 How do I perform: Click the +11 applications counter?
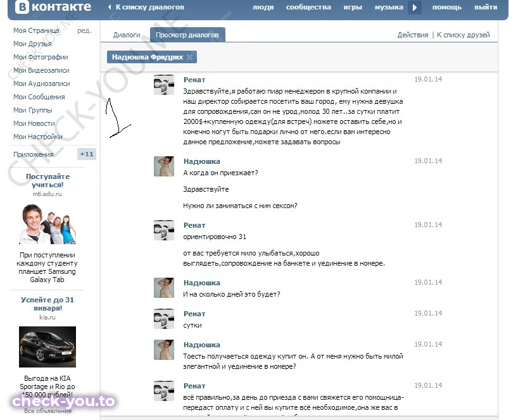[x=87, y=154]
